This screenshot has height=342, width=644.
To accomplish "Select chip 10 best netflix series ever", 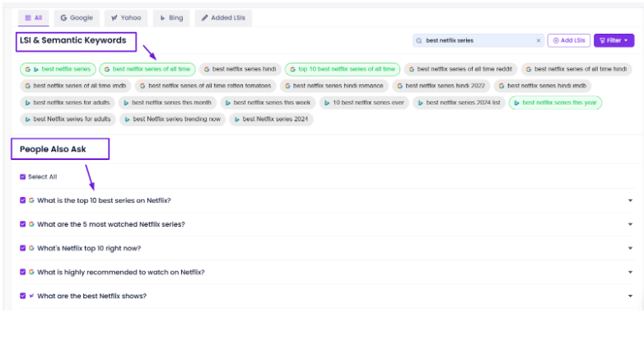I will pos(364,103).
